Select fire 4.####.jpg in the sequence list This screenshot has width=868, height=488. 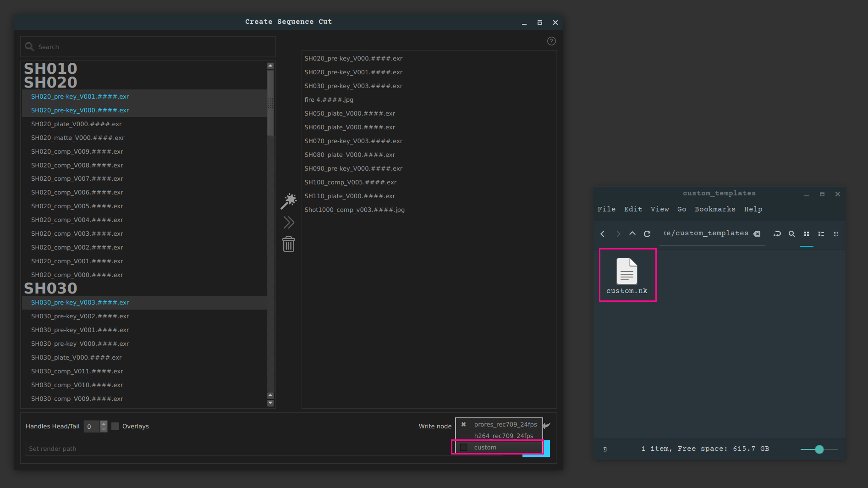[x=329, y=100]
